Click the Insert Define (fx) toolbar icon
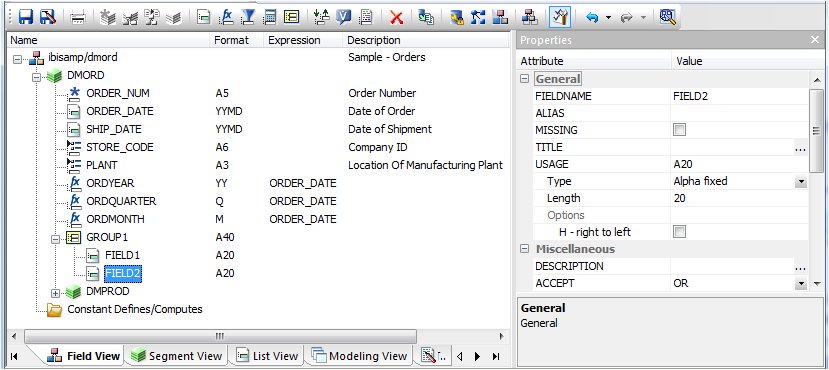This screenshot has width=829, height=370. coord(226,17)
